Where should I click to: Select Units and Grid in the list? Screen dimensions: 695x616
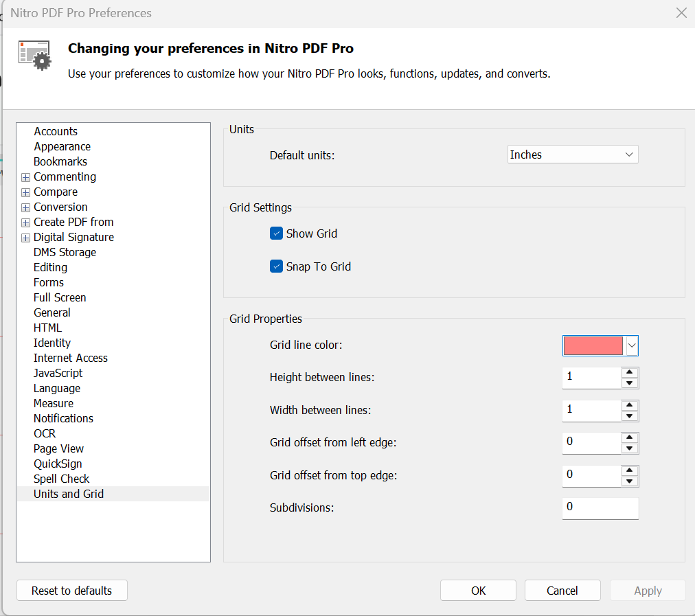(113, 494)
